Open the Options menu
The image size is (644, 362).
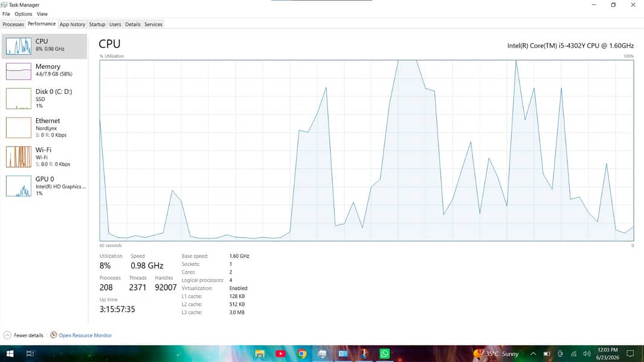point(24,14)
